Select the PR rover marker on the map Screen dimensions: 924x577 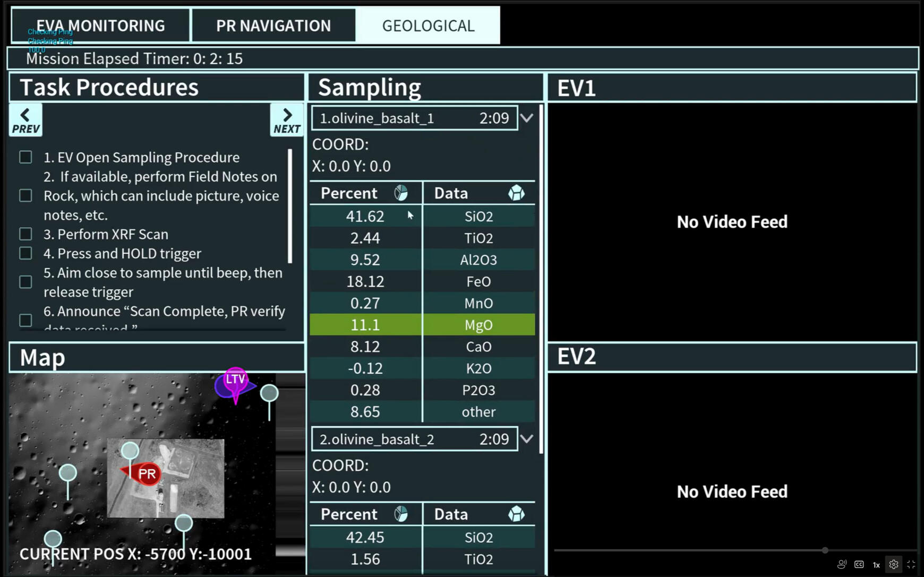pyautogui.click(x=146, y=473)
